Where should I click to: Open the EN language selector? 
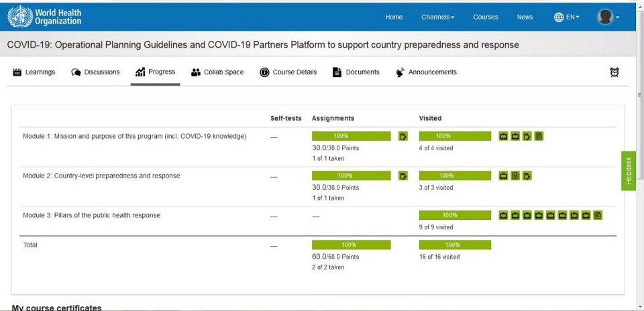(x=567, y=17)
